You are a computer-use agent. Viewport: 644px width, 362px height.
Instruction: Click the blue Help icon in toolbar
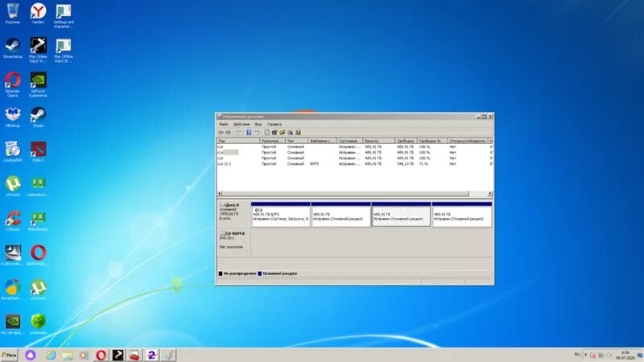249,133
